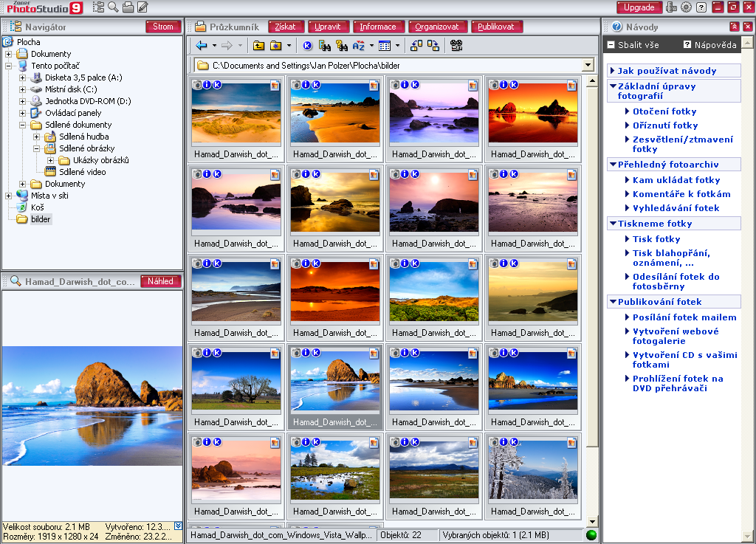
Task: Open the Posílání fotek mailem guide
Action: pyautogui.click(x=684, y=317)
